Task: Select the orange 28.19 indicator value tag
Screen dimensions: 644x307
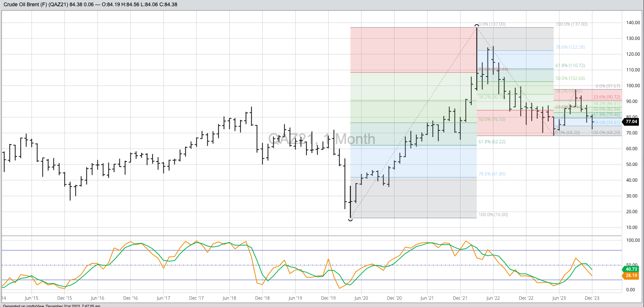Action: point(631,275)
